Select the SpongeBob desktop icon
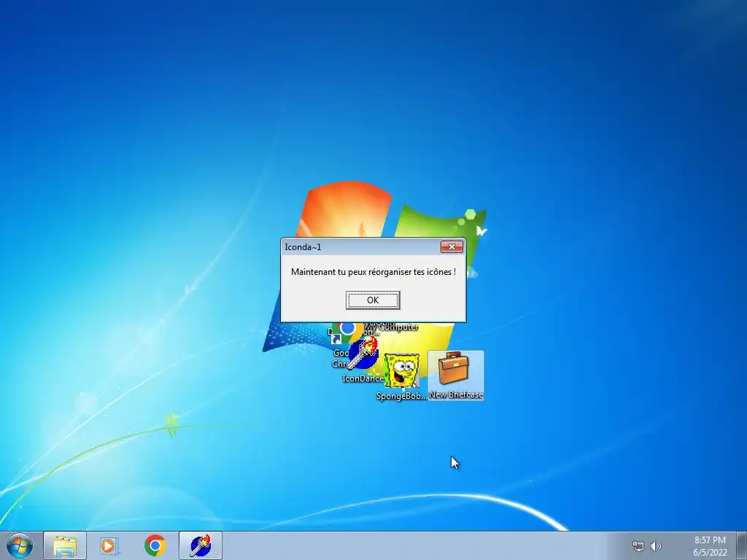The image size is (747, 560). (x=402, y=376)
